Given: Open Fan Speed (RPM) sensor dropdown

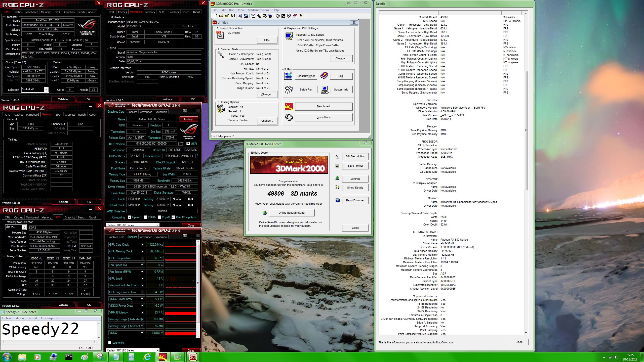Looking at the screenshot, I should click(142, 272).
